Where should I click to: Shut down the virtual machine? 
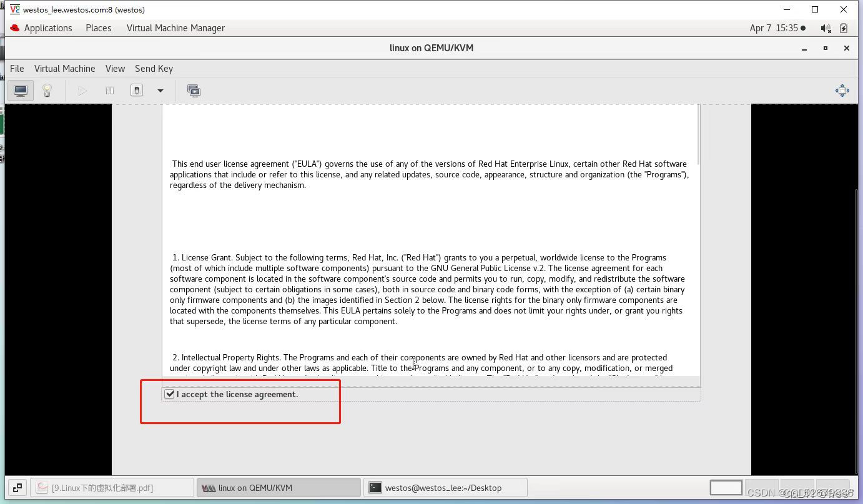(x=137, y=91)
